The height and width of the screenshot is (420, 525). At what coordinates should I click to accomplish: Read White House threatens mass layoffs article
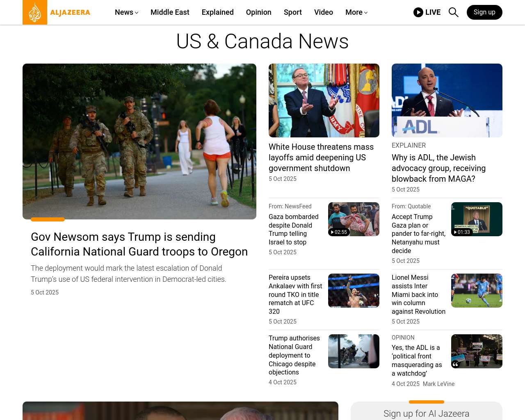pyautogui.click(x=321, y=157)
